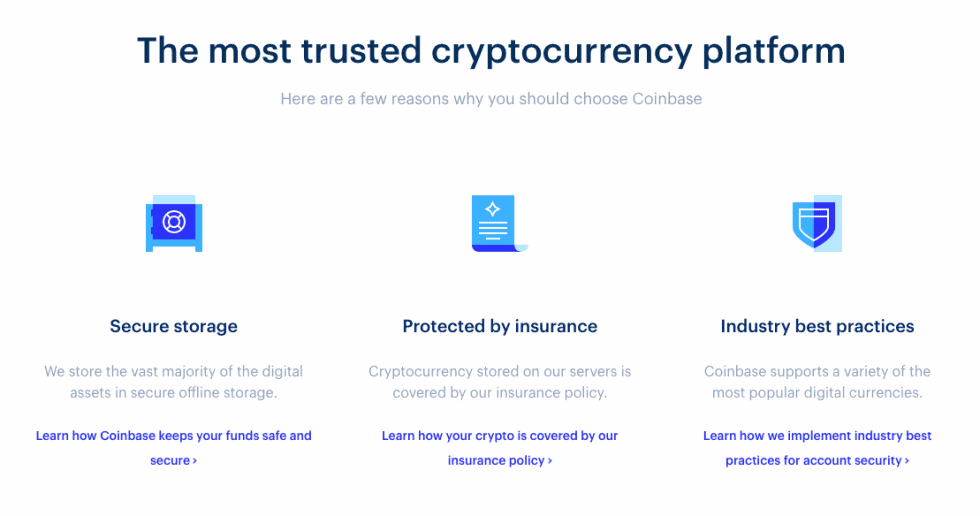This screenshot has width=980, height=516.
Task: Click the insurance policy document icon
Action: coord(496,223)
